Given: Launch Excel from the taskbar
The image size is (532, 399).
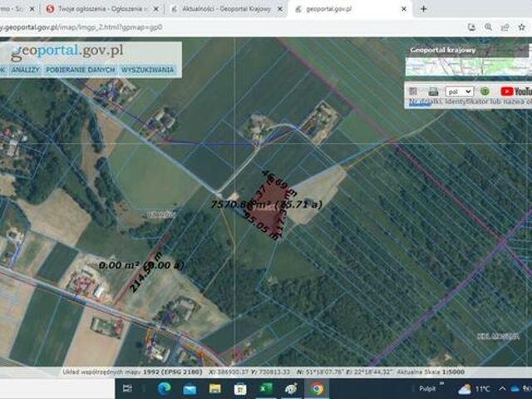Looking at the screenshot, I should pos(266,388).
